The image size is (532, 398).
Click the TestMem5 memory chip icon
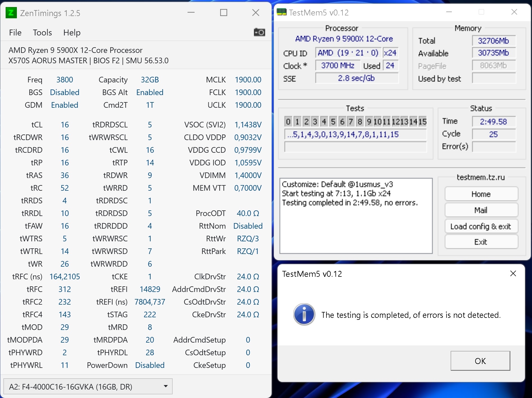click(281, 12)
